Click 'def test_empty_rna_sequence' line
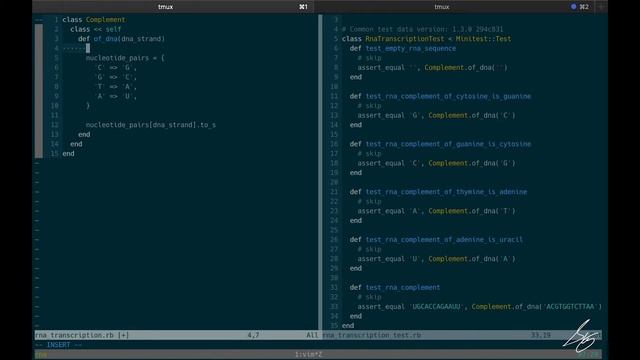This screenshot has width=640, height=360. click(403, 48)
